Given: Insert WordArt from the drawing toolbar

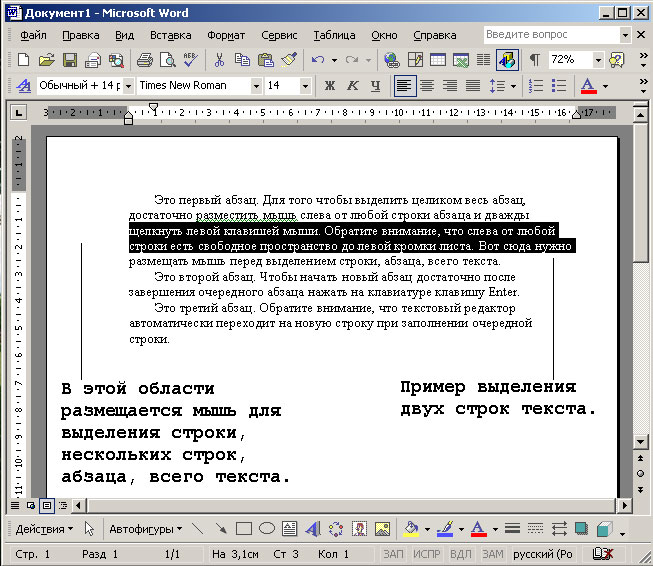Looking at the screenshot, I should pyautogui.click(x=312, y=528).
